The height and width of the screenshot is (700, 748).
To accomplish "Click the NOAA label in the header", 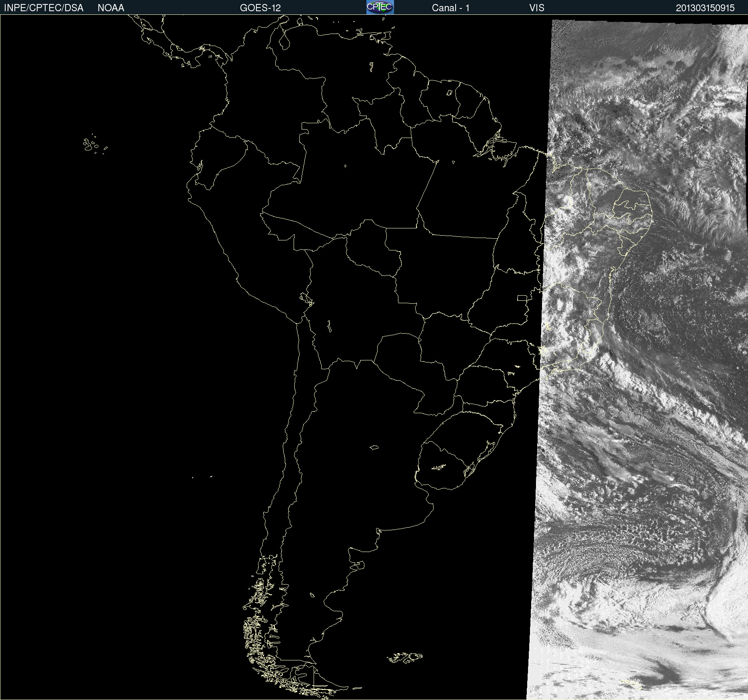I will [x=111, y=8].
